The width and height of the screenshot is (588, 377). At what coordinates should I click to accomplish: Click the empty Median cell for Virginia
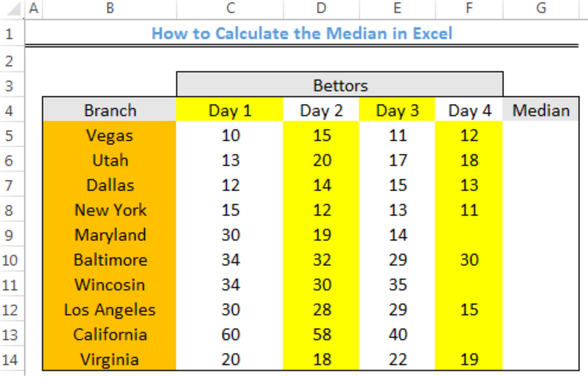coord(541,360)
